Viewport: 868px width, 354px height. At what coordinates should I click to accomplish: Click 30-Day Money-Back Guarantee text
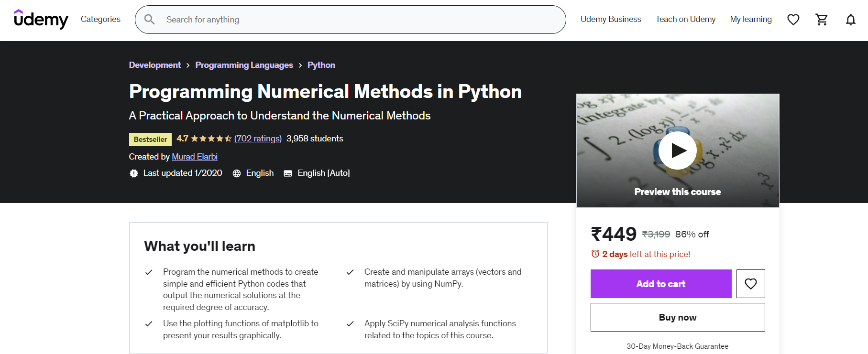[678, 346]
